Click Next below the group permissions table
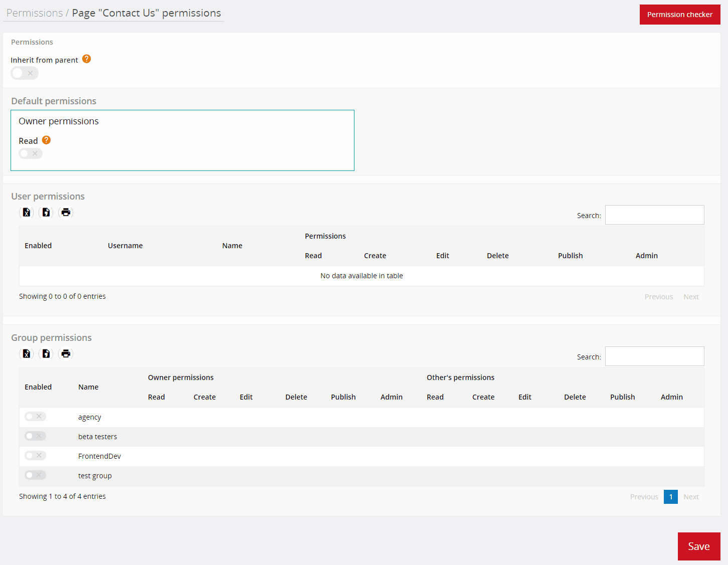The width and height of the screenshot is (728, 565). point(691,496)
